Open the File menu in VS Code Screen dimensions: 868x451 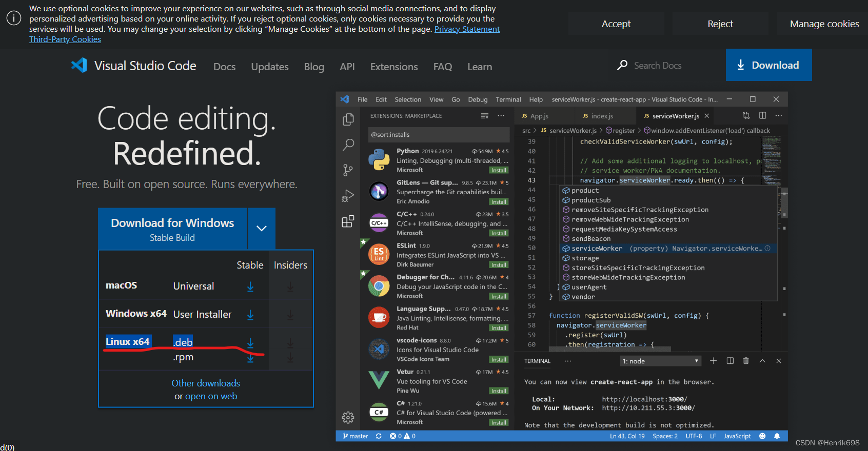[363, 99]
